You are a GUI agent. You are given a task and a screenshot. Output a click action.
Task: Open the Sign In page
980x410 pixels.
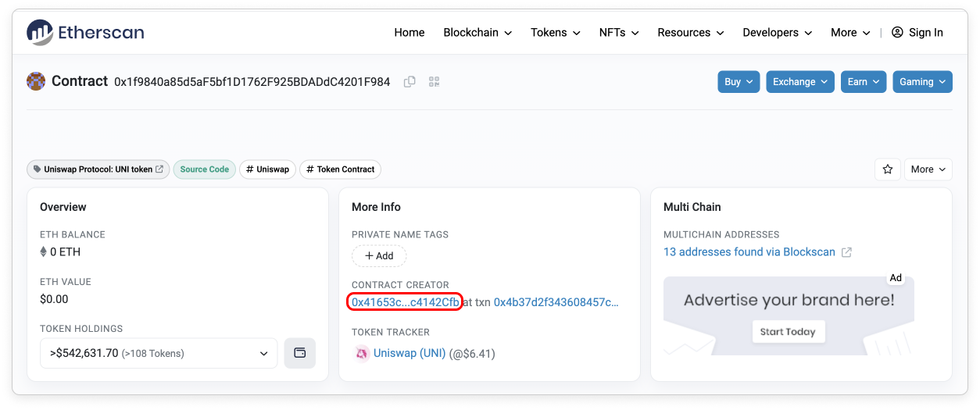pyautogui.click(x=917, y=33)
